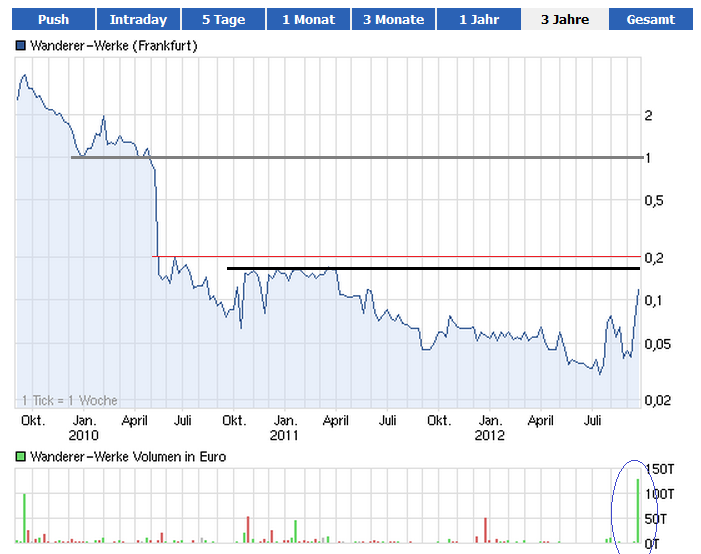Select the 5 Tage time range
This screenshot has height=554, width=701.
223,19
